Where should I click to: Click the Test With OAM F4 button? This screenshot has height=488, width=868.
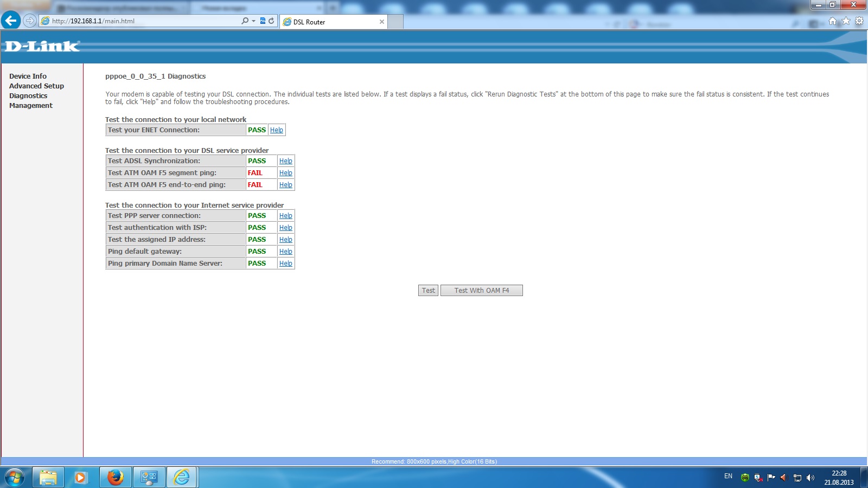pyautogui.click(x=482, y=291)
